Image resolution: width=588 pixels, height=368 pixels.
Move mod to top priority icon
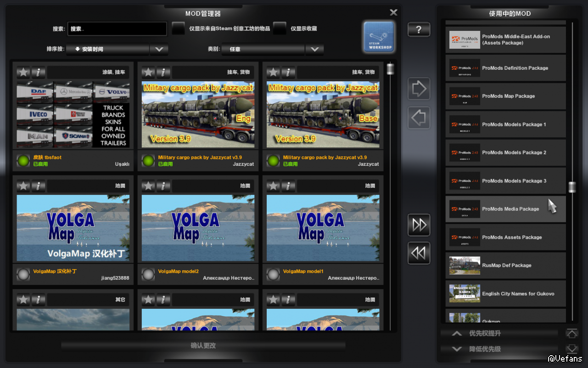(x=571, y=334)
